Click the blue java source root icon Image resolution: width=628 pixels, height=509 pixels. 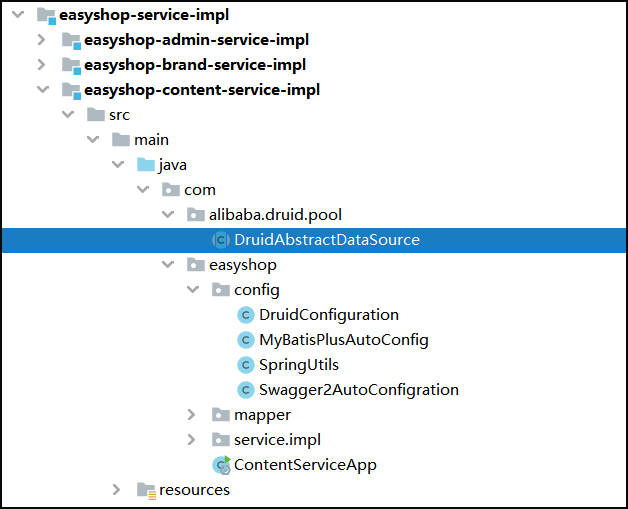coord(146,165)
